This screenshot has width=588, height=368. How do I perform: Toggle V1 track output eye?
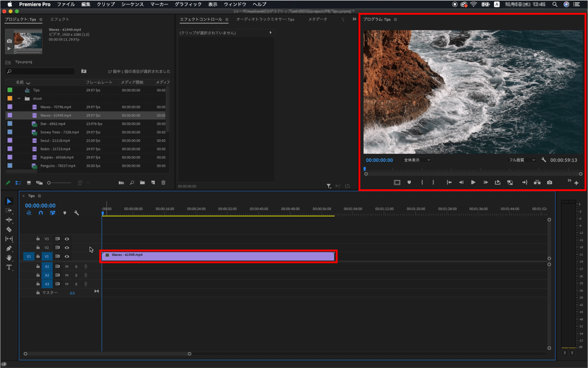coord(67,256)
